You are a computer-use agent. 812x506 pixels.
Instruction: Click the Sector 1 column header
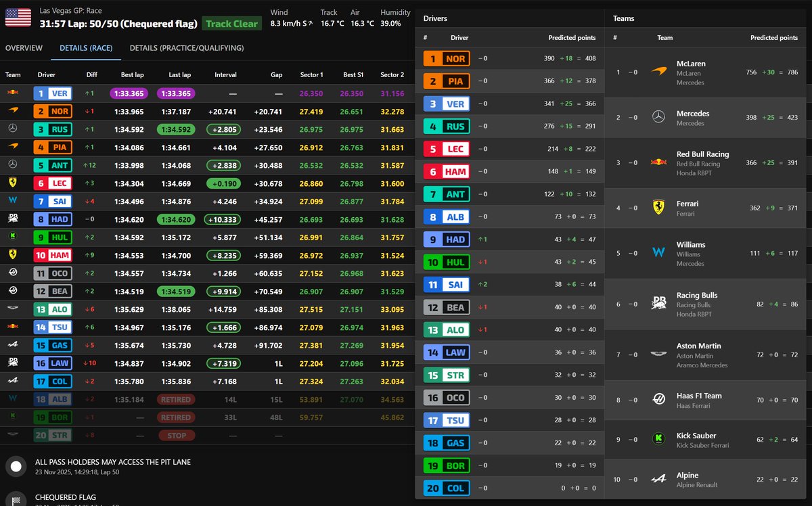tap(311, 75)
